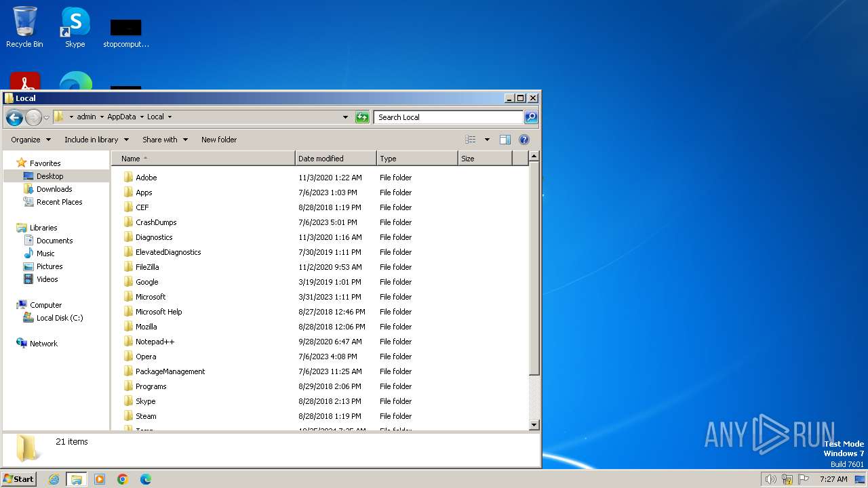The width and height of the screenshot is (868, 488).
Task: Open the address bar history dropdown
Action: pyautogui.click(x=345, y=117)
